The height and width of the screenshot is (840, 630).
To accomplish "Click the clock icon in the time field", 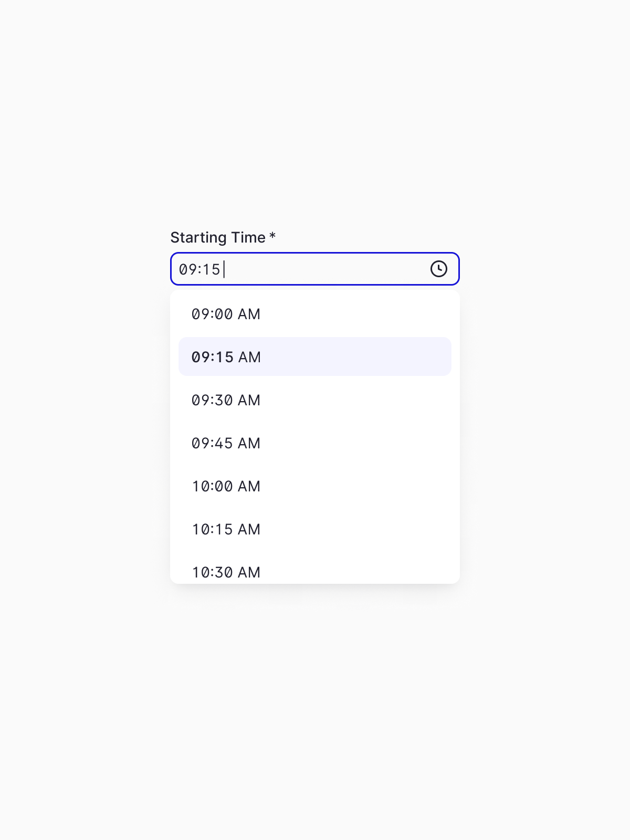I will [x=439, y=269].
